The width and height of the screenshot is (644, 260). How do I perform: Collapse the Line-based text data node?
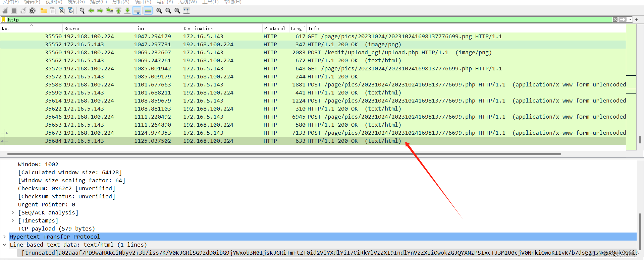pos(4,245)
